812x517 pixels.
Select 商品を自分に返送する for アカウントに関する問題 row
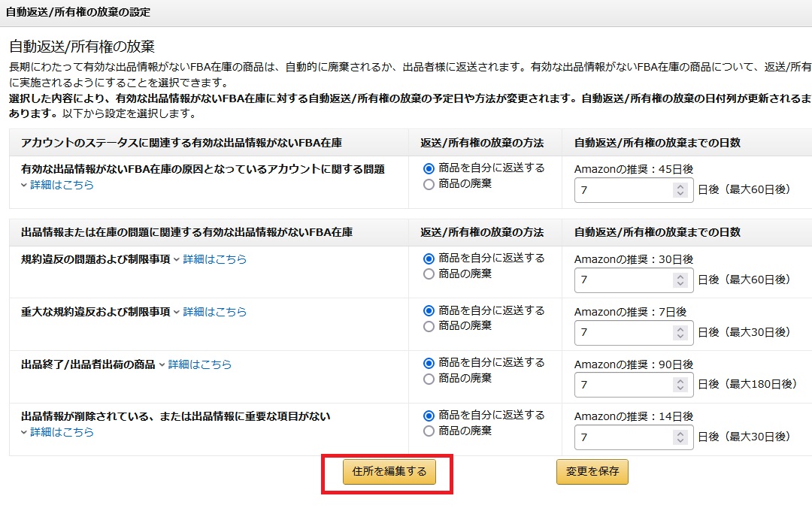429,169
